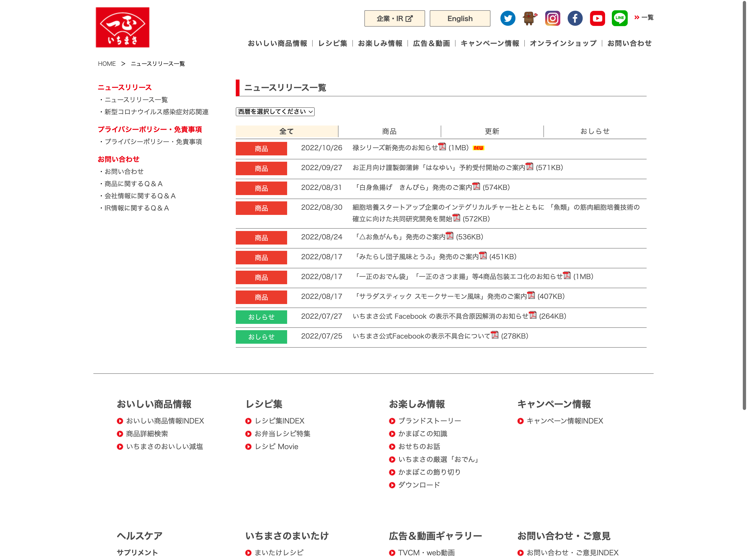Select the 商品 filter tab
The image size is (747, 560).
tap(389, 131)
